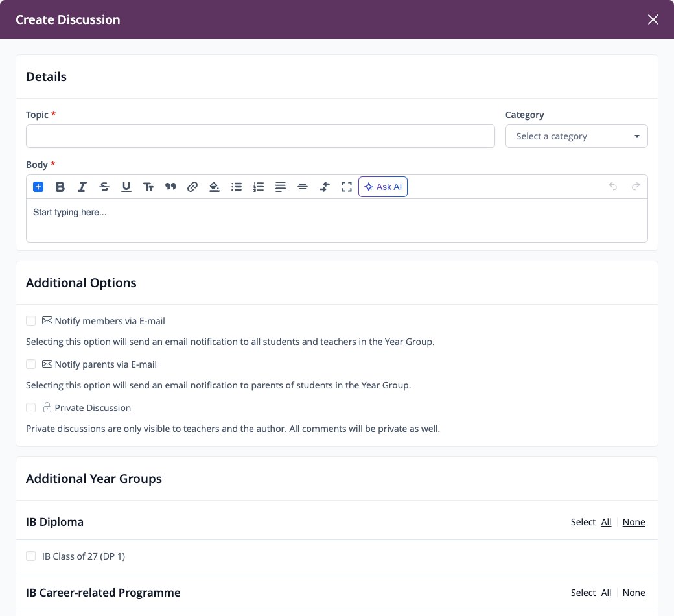674x616 pixels.
Task: Open the text alignment options
Action: click(x=280, y=187)
